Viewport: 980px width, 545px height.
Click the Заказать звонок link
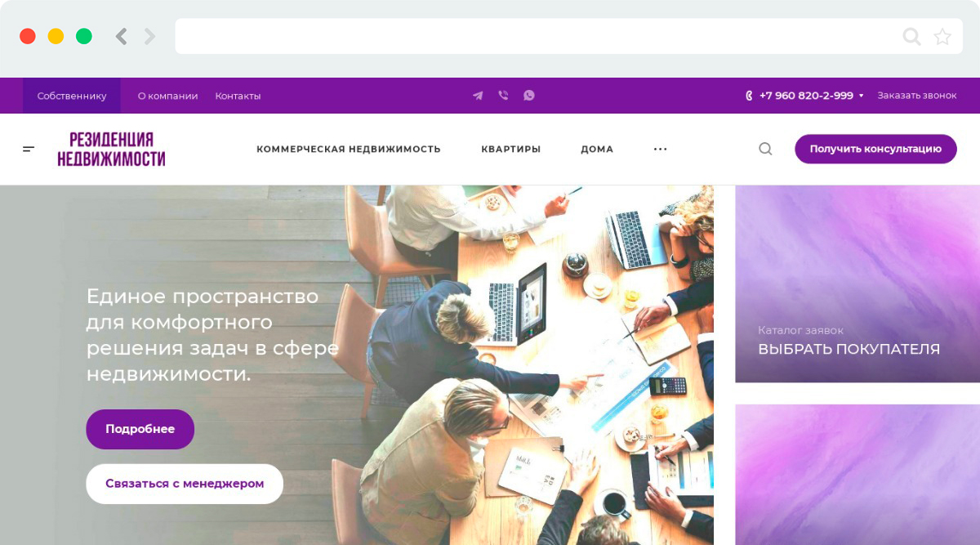[917, 96]
